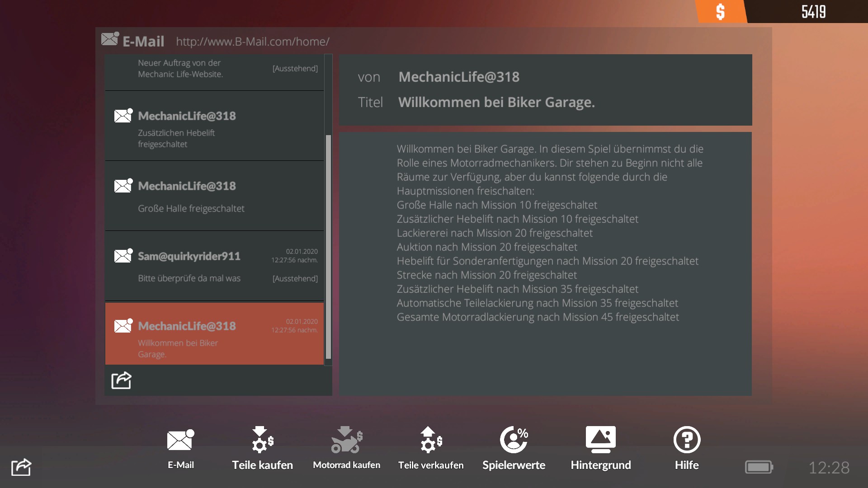Click line Lackiererei nach Mission 20
The width and height of the screenshot is (868, 488).
[x=495, y=233]
